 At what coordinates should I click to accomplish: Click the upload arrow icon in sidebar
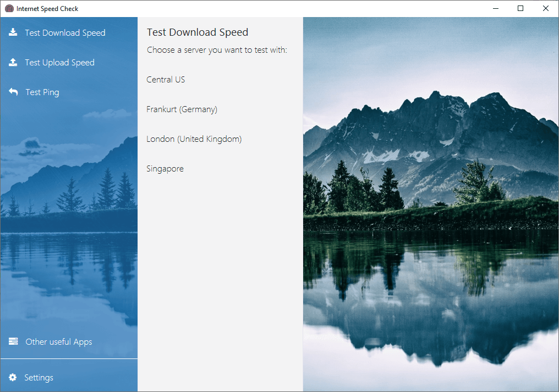13,62
